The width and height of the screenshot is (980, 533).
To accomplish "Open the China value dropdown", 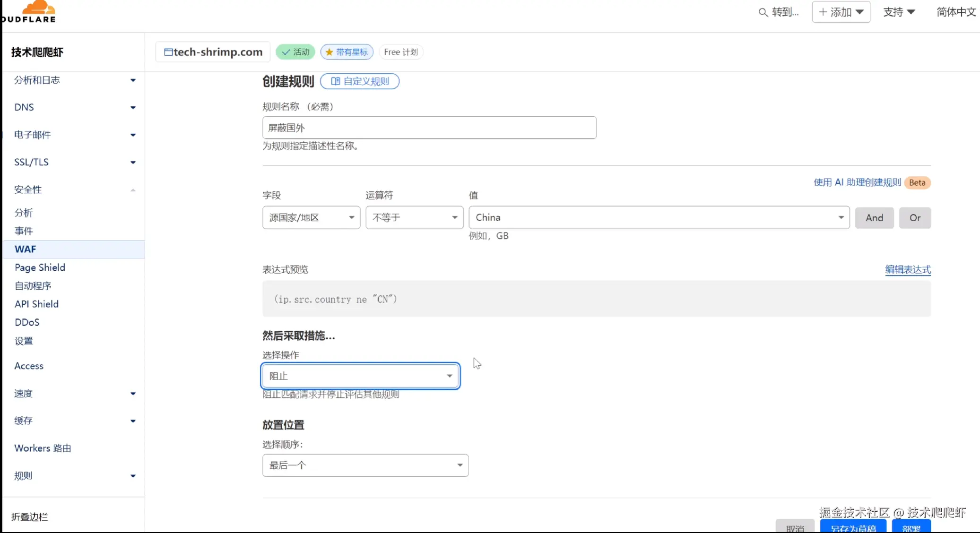I will point(659,217).
